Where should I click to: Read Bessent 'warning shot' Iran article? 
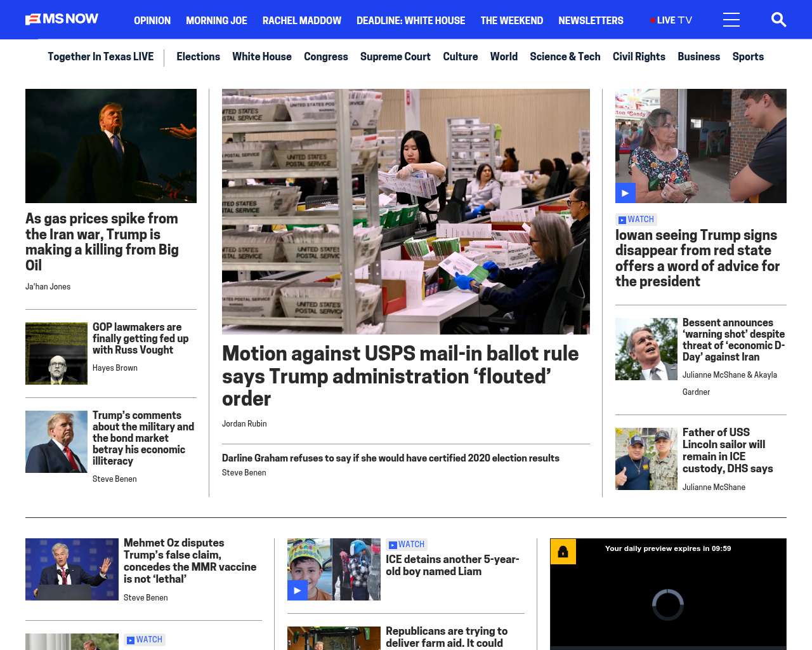click(733, 340)
